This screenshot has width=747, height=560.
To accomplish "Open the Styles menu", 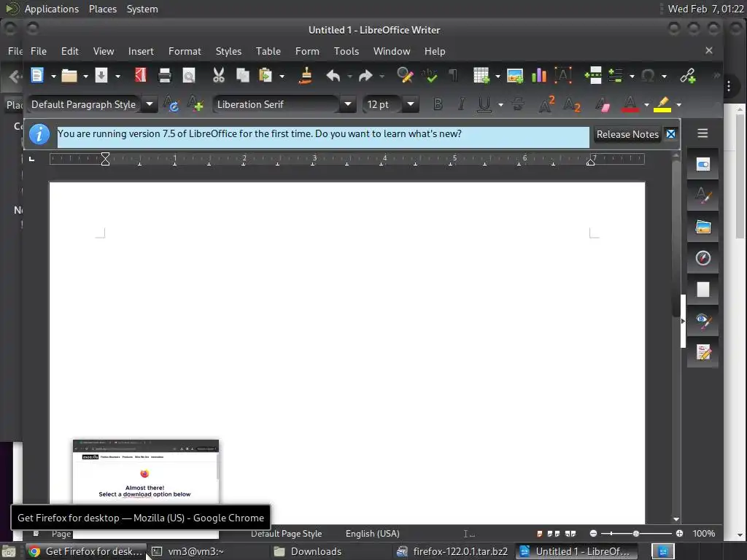I will [228, 51].
